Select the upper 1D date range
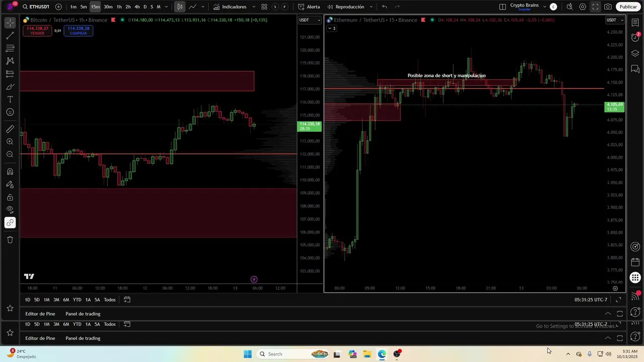 28,300
